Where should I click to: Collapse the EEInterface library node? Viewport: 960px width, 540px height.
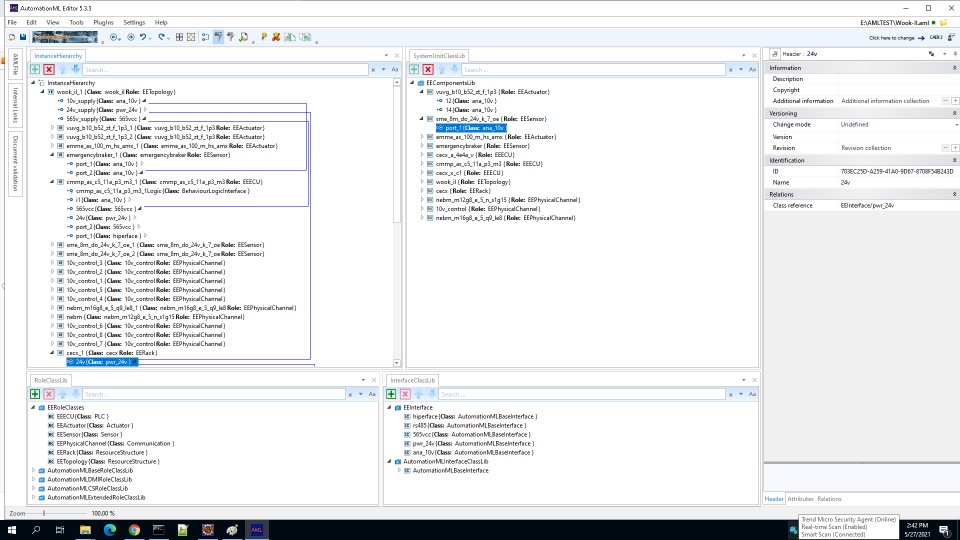pyautogui.click(x=389, y=407)
